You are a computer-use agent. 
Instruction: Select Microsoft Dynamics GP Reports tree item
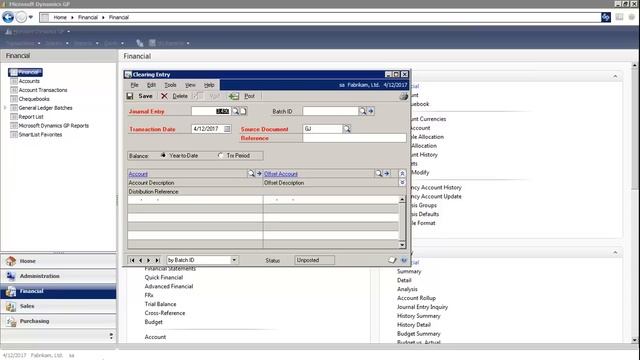(53, 126)
